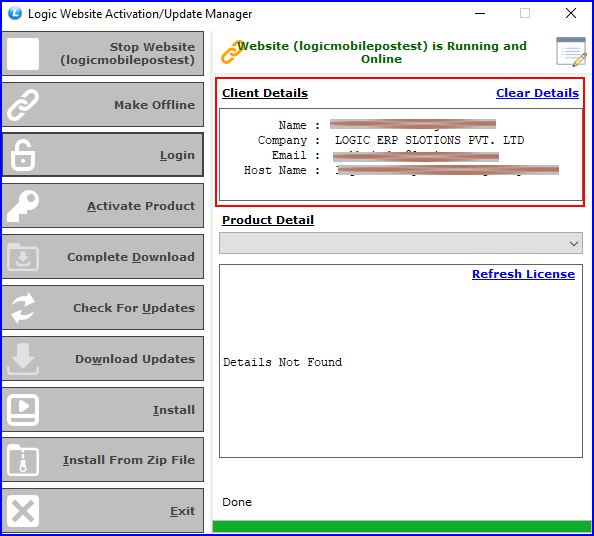Click the website Running and Online status text
This screenshot has height=536, width=594.
381,52
